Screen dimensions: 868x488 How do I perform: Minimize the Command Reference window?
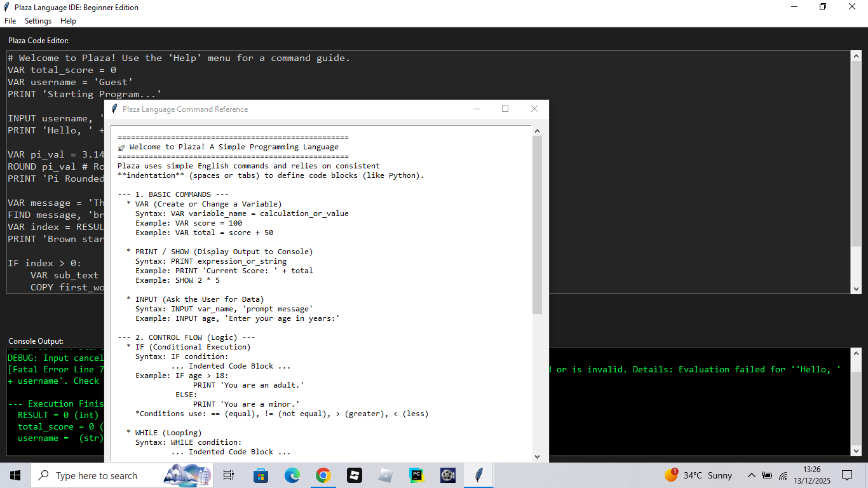pyautogui.click(x=477, y=109)
